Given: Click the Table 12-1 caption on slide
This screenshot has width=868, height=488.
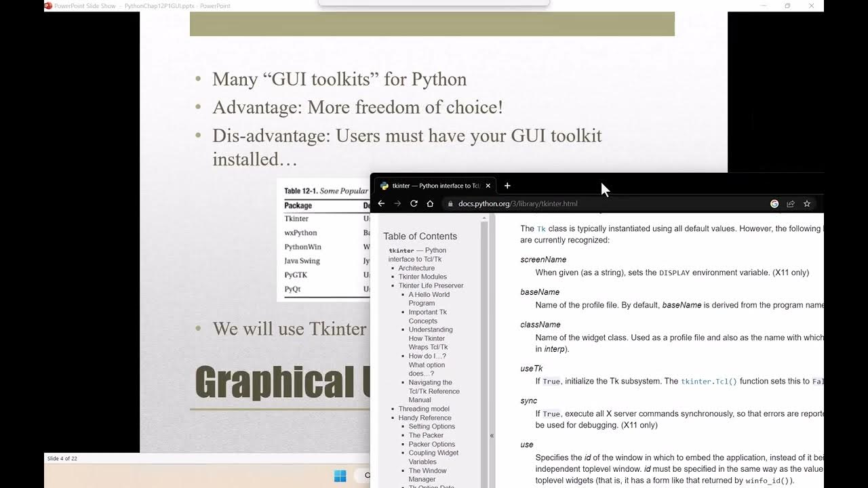Looking at the screenshot, I should click(x=326, y=191).
